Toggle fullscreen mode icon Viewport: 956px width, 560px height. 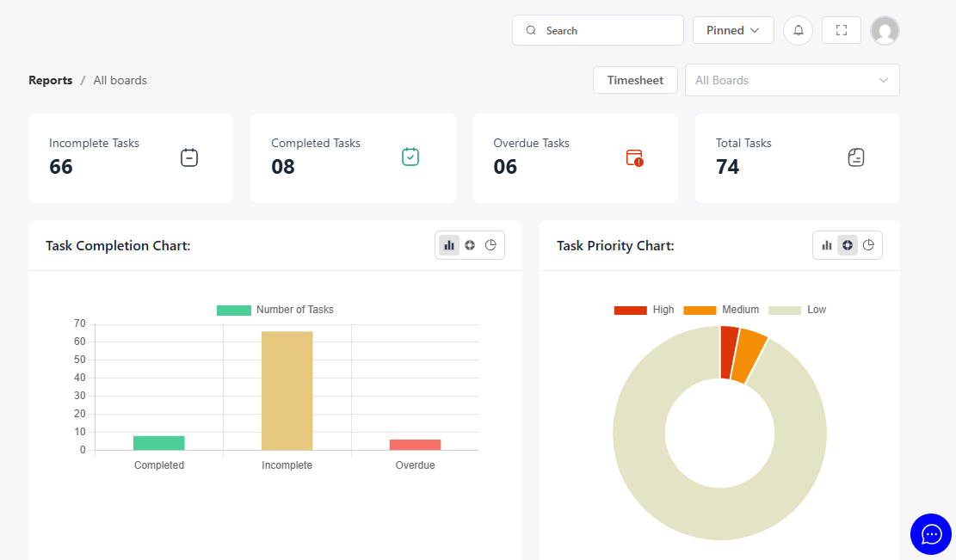(x=841, y=30)
